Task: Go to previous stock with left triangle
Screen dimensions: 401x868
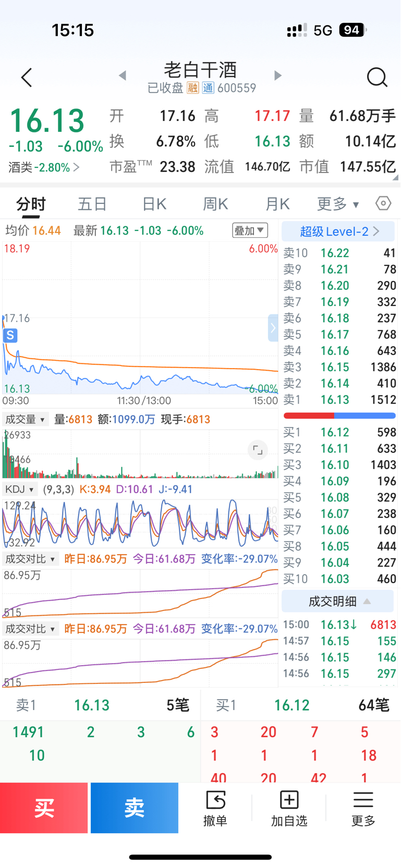Action: point(123,76)
